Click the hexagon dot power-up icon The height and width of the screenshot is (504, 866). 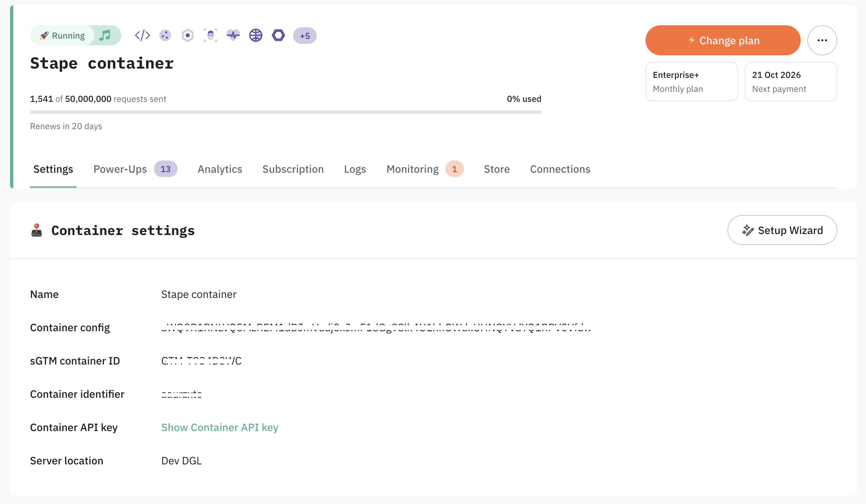[x=188, y=35]
